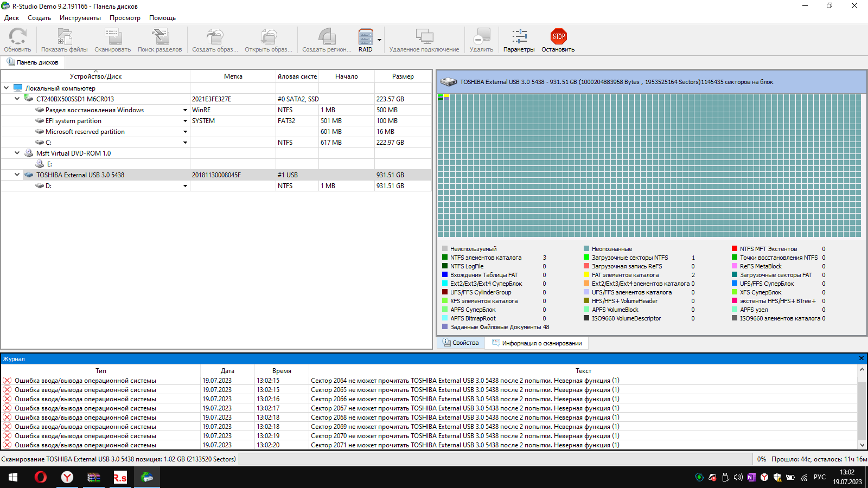The image size is (868, 488).
Task: Click the Parameters settings icon
Action: pyautogui.click(x=519, y=37)
